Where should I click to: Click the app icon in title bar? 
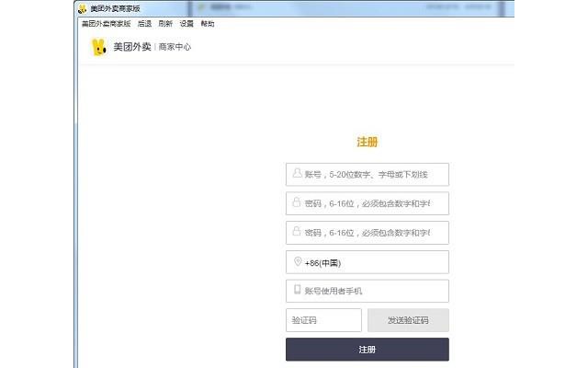82,8
